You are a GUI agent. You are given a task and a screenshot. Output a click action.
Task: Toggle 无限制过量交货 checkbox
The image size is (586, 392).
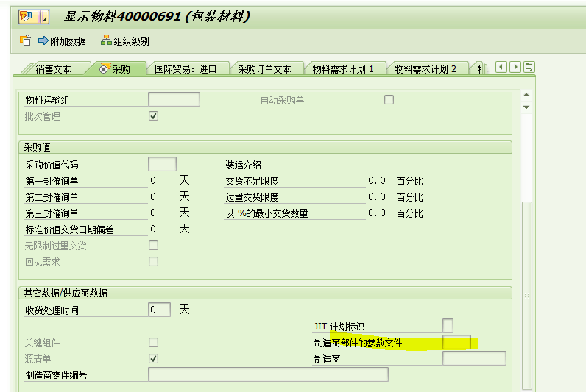point(153,246)
